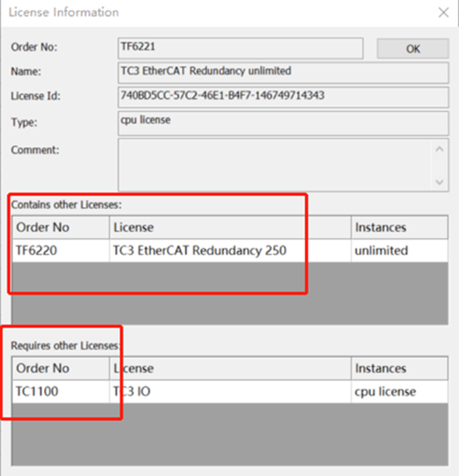Select the TC1100 required license row
459x476 pixels.
click(230, 392)
